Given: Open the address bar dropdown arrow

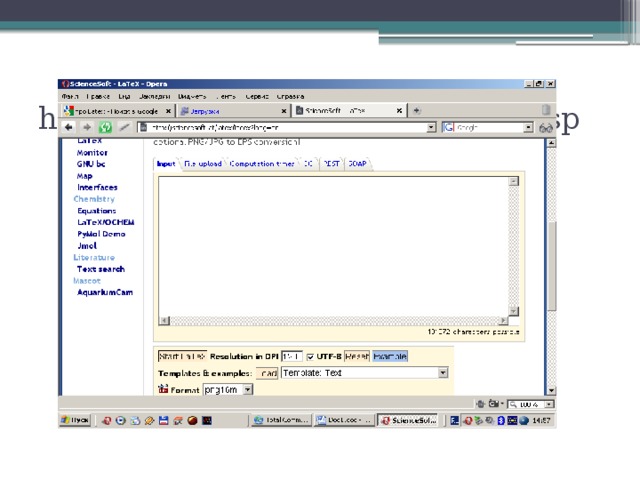Looking at the screenshot, I should pos(431,127).
